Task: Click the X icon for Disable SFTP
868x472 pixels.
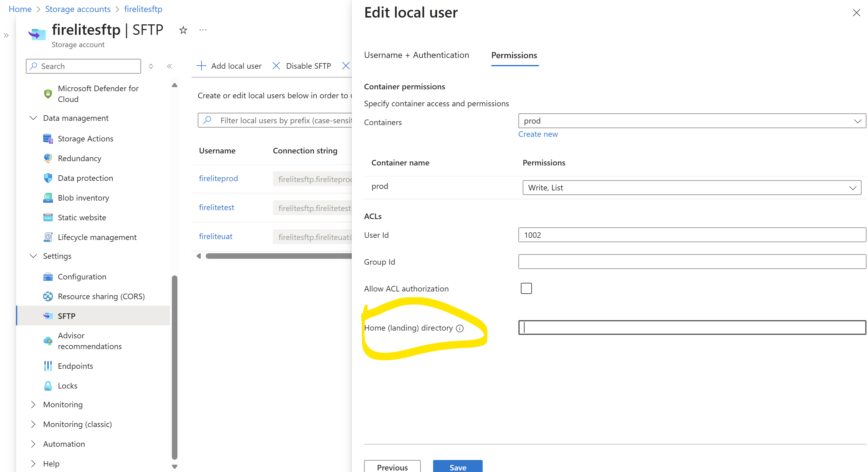Action: coord(276,66)
